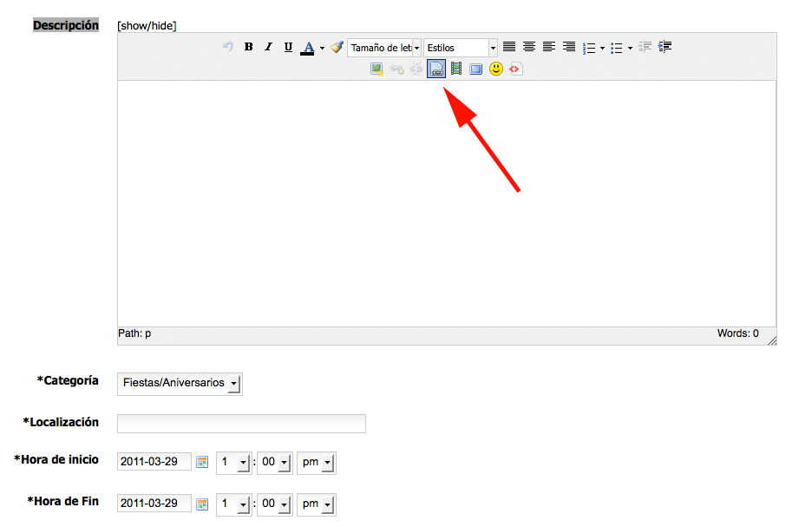Insert a bulleted list
Screen dimensions: 812x527
(616, 48)
